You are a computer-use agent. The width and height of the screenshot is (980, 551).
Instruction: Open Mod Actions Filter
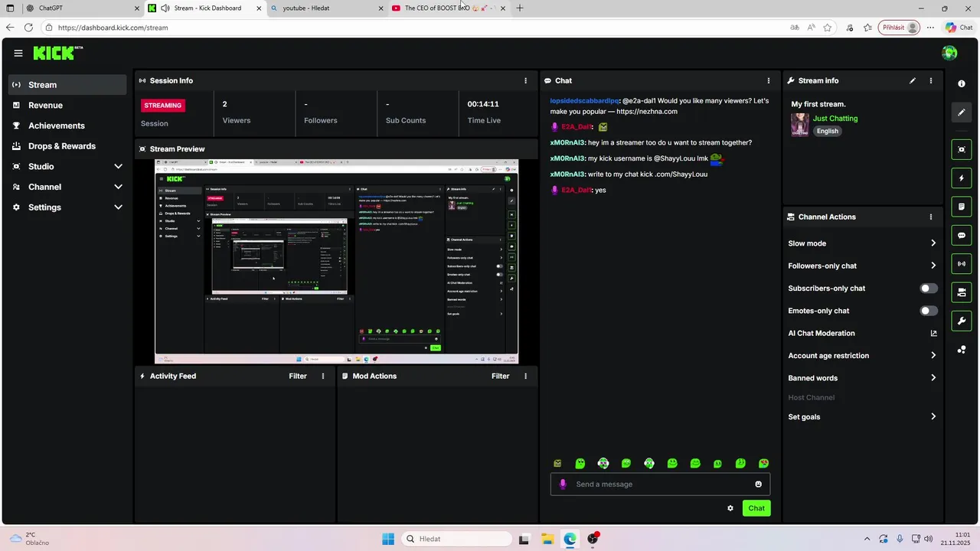(x=500, y=376)
